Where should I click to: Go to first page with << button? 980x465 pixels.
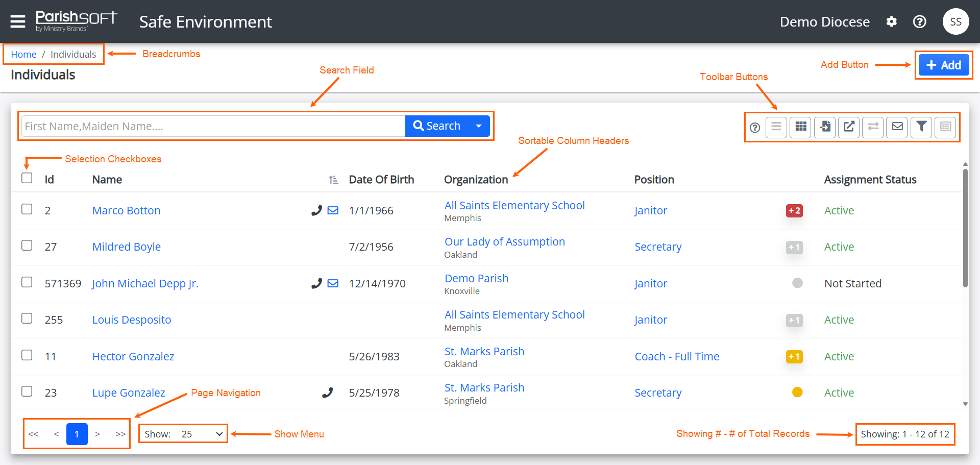click(x=34, y=434)
